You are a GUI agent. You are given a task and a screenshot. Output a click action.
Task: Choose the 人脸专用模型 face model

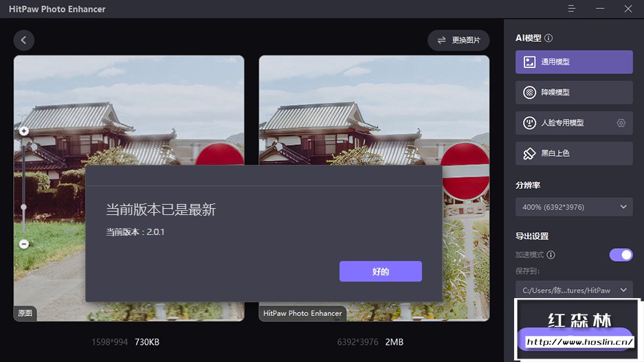(574, 123)
